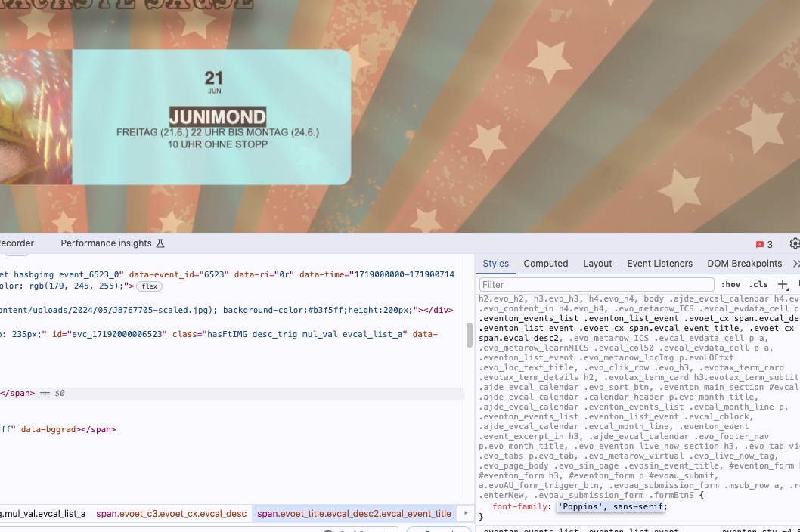Toggle the .cls element classes panel
Screen dimensions: 800x532
click(758, 285)
